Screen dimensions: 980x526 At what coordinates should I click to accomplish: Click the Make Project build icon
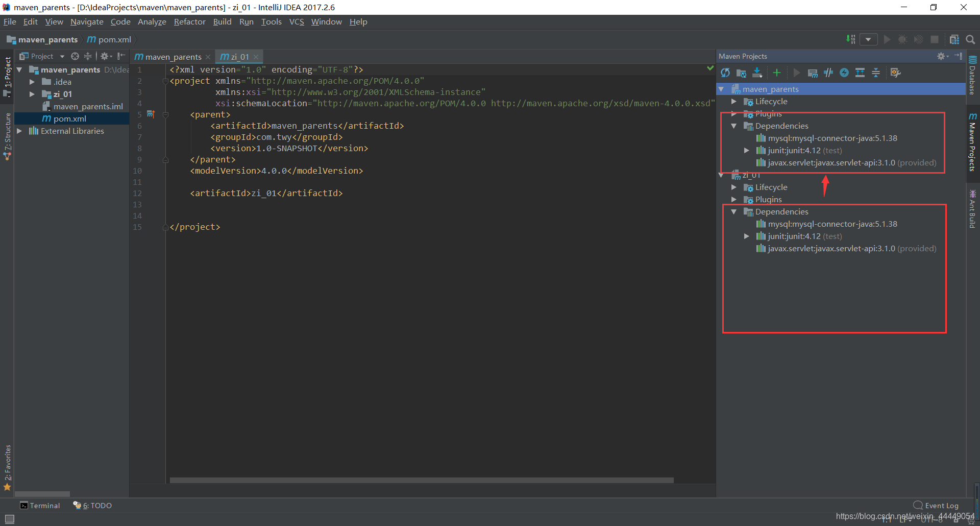coord(850,39)
